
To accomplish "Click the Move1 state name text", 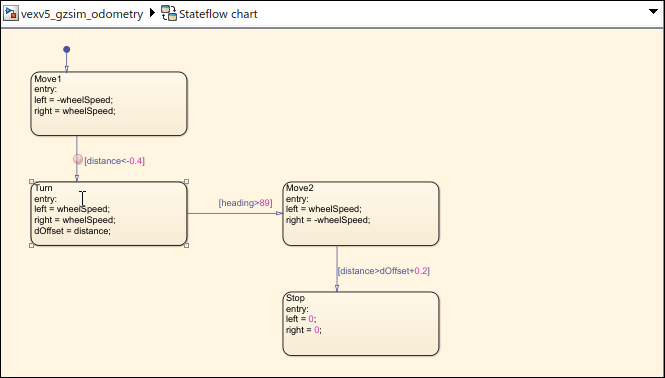I will click(48, 79).
